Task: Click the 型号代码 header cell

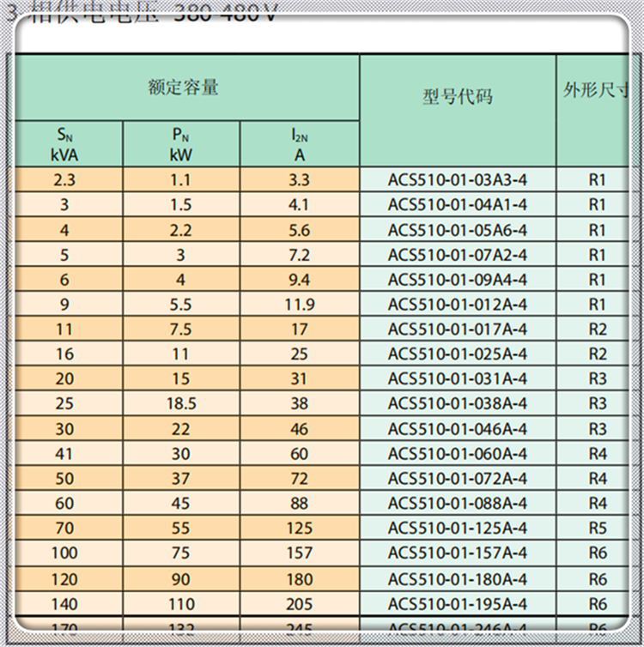Action: point(458,111)
